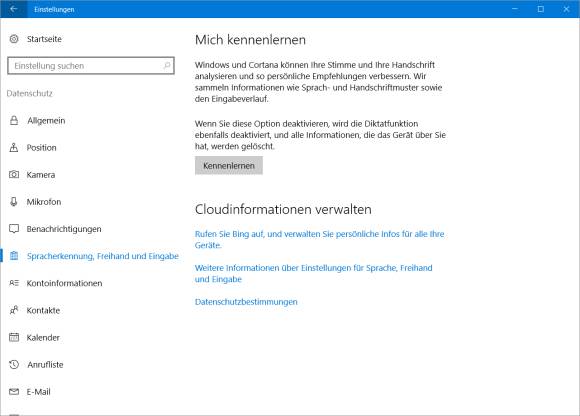The height and width of the screenshot is (416, 580).
Task: Click the Kennenlernen button
Action: (229, 166)
